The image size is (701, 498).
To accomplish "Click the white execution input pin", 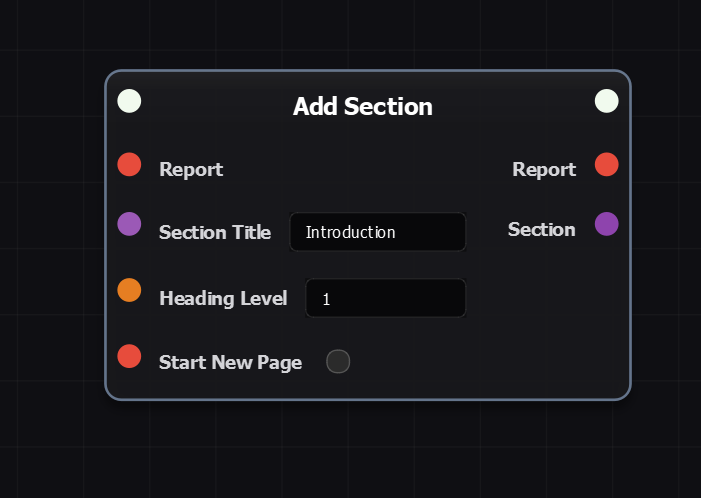I will coord(129,101).
